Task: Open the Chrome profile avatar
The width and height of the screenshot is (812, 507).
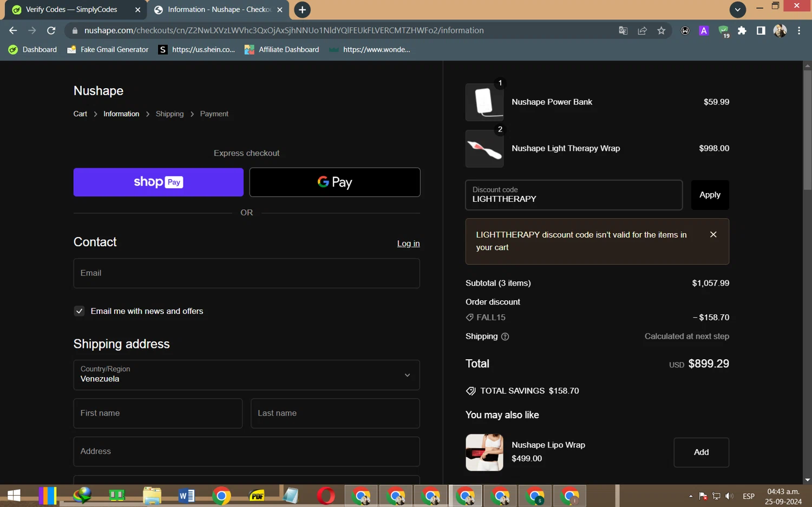Action: click(780, 31)
